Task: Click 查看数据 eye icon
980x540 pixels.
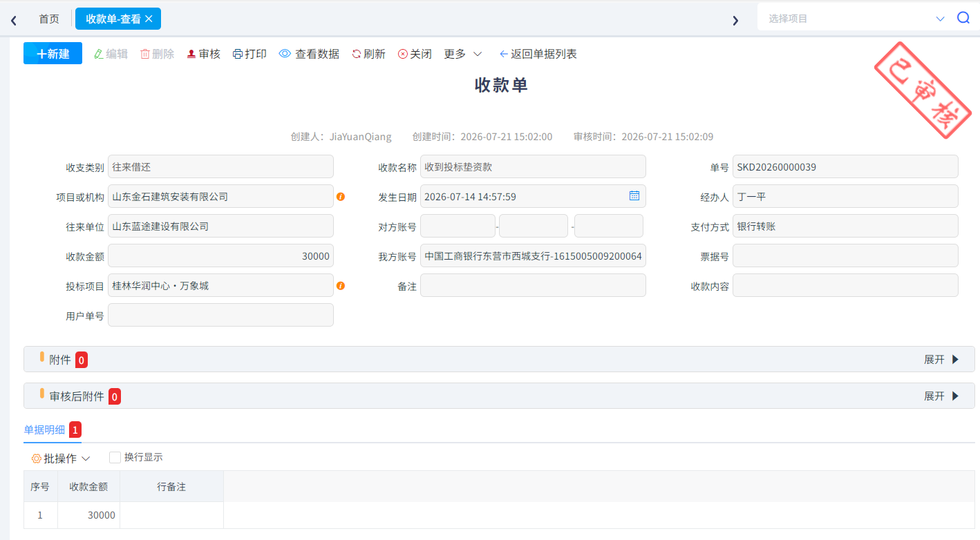Action: coord(285,54)
